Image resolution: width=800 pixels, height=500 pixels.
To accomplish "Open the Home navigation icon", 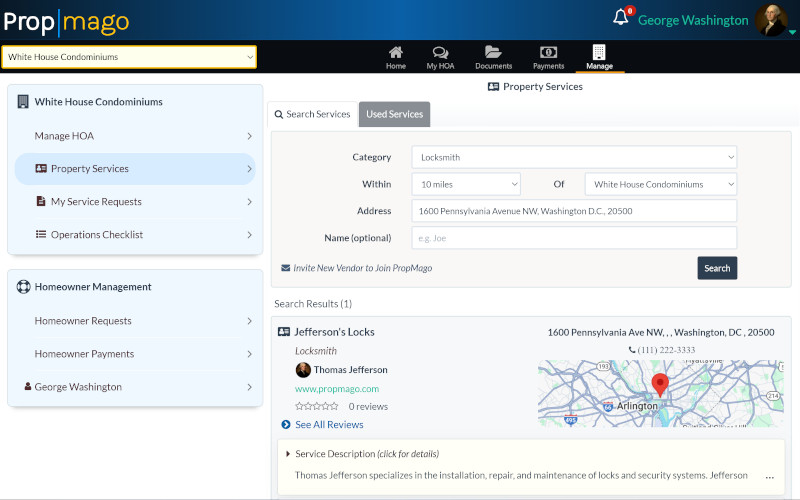I will tap(396, 52).
